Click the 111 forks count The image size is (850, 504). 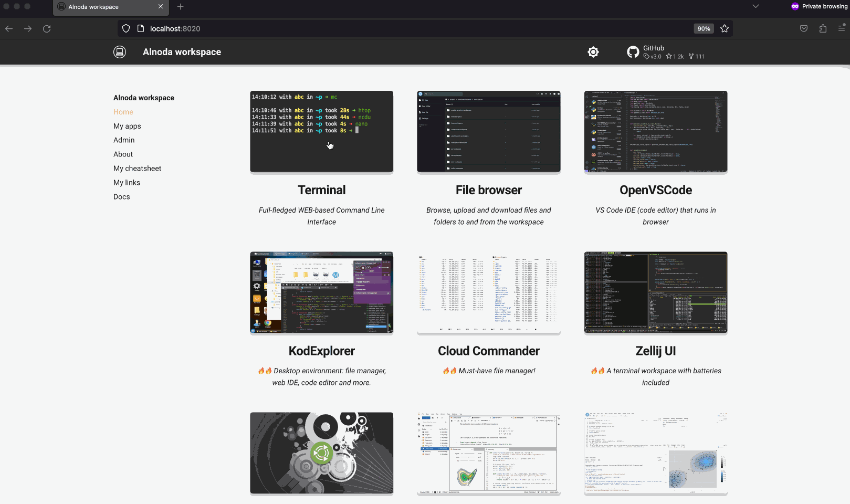(697, 57)
